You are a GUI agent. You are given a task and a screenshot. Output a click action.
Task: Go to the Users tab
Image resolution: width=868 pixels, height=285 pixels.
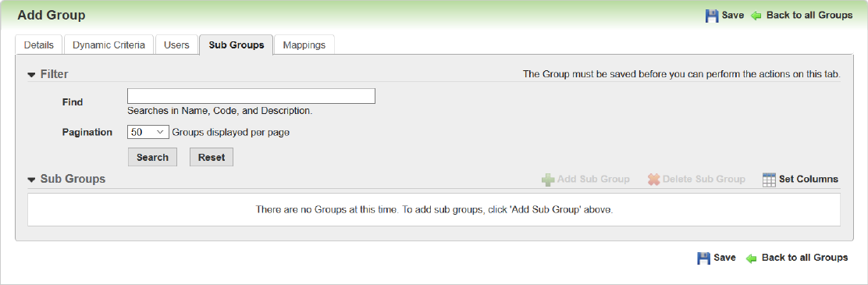(176, 45)
